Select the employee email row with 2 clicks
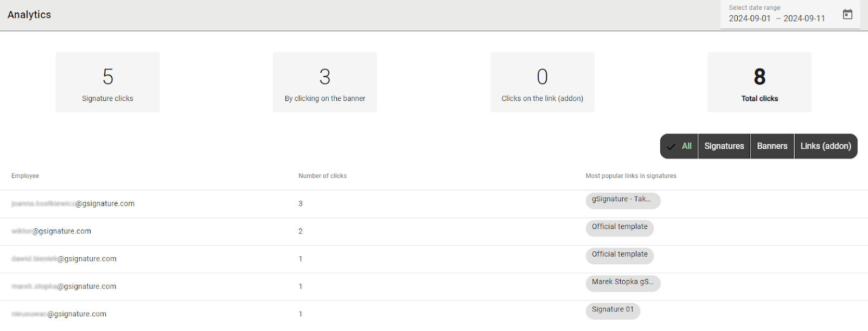 coord(434,232)
